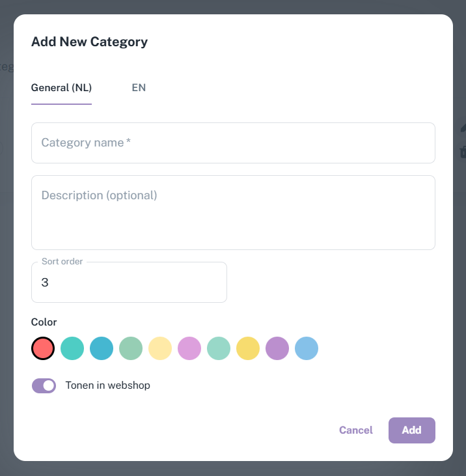
Task: Pick the golden yellow color swatch
Action: click(248, 348)
